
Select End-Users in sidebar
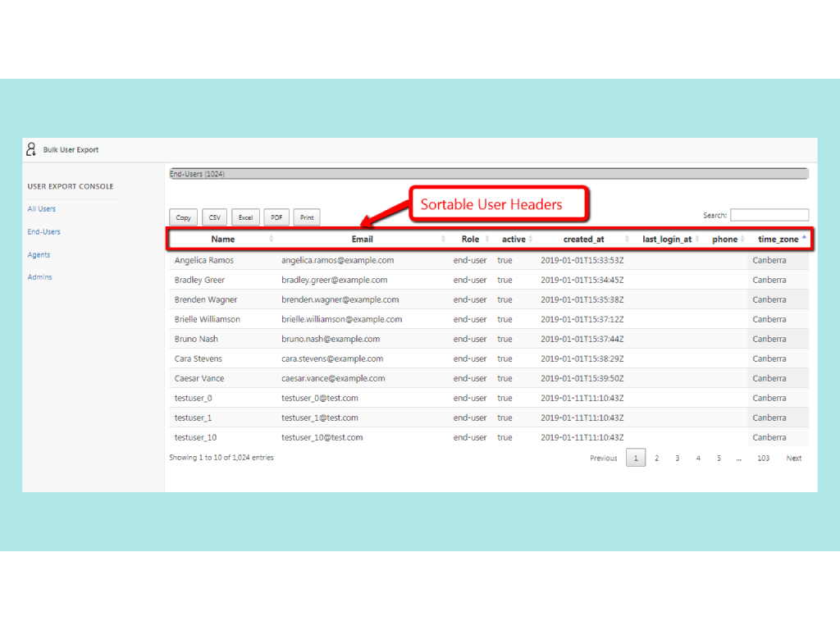[x=44, y=232]
